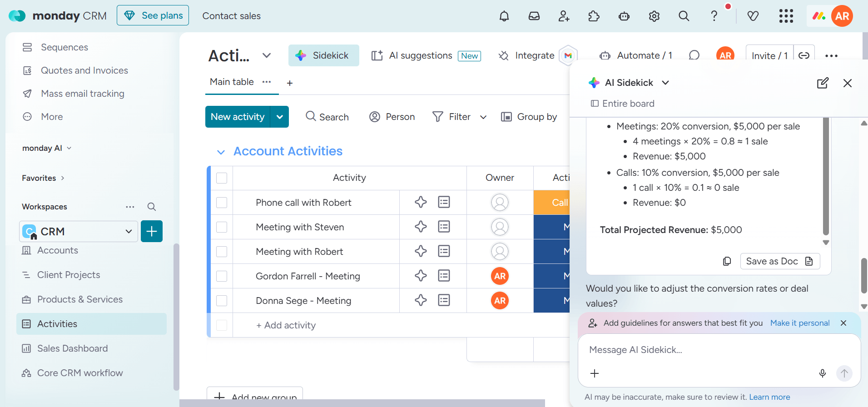
Task: Expand the board title dropdown chevron
Action: pyautogui.click(x=267, y=55)
